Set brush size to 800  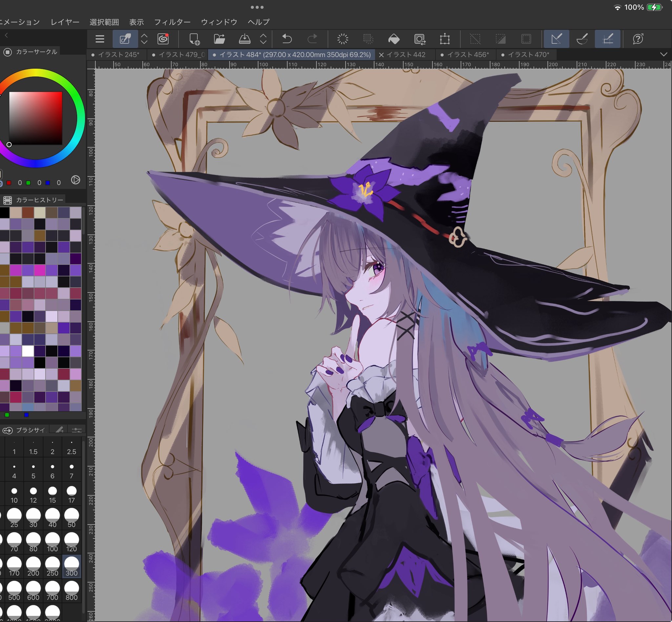(x=72, y=591)
